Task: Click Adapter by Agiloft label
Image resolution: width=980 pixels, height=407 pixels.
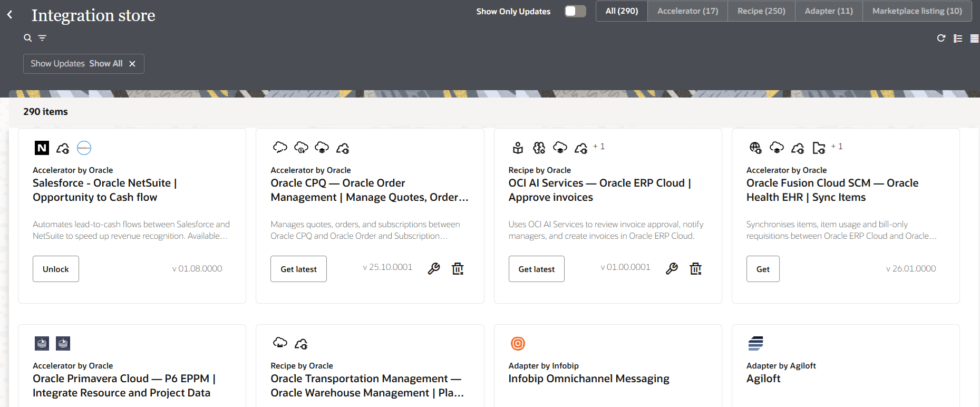Action: click(x=781, y=366)
